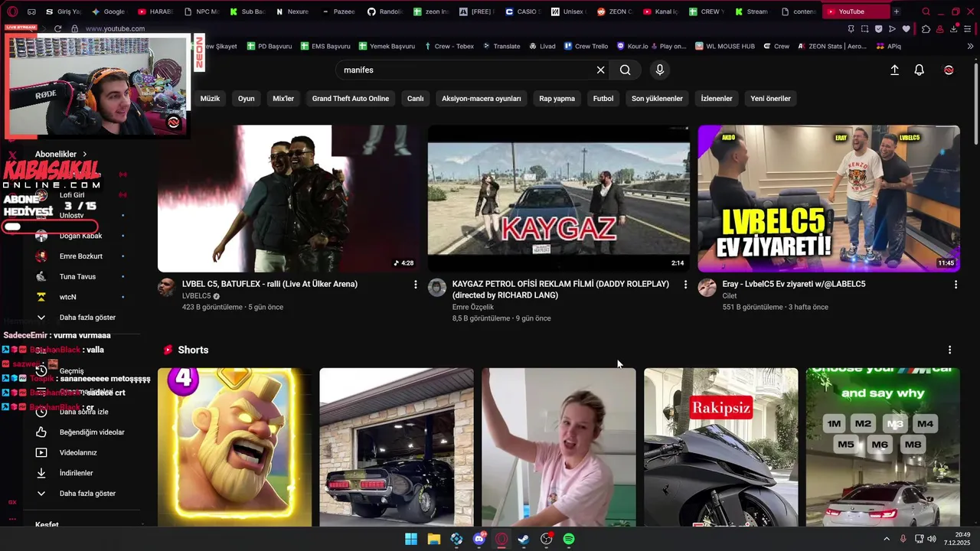Click the YouTube search magnifier button

click(626, 70)
